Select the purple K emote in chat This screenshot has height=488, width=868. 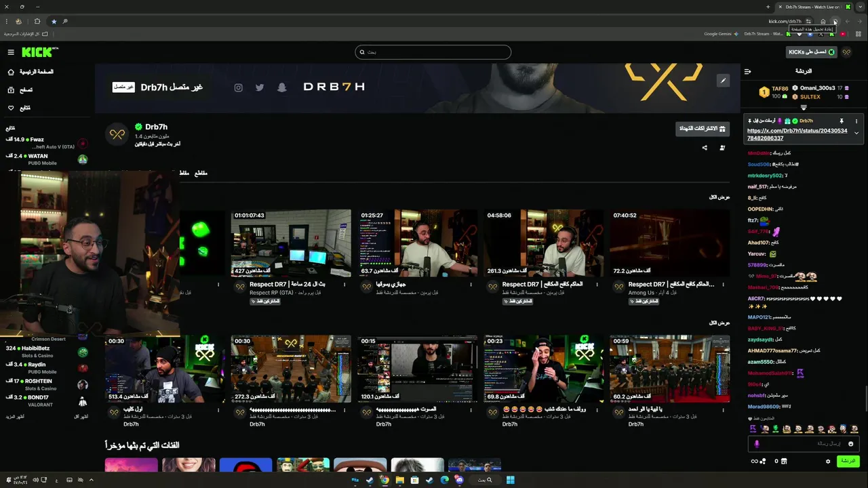point(753,429)
